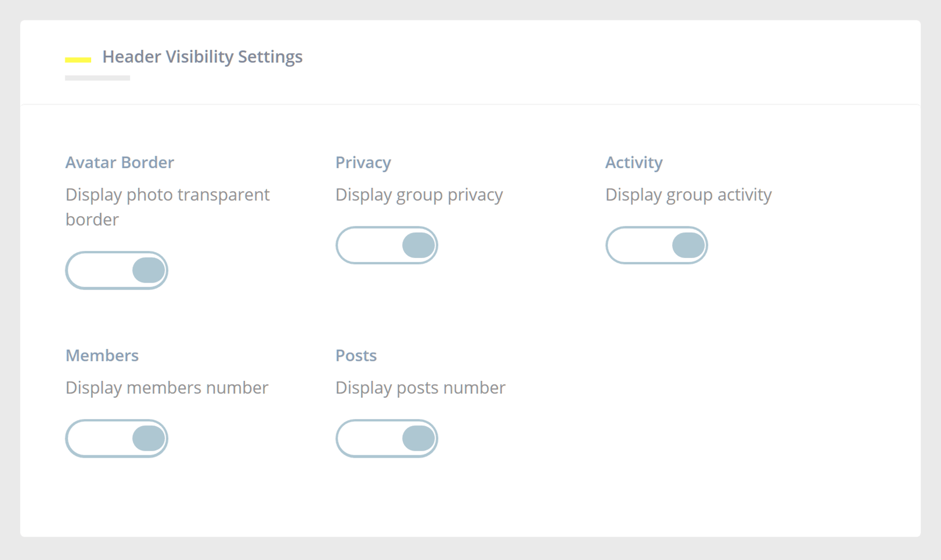Select the Display members number description
Viewport: 941px width, 560px height.
167,387
